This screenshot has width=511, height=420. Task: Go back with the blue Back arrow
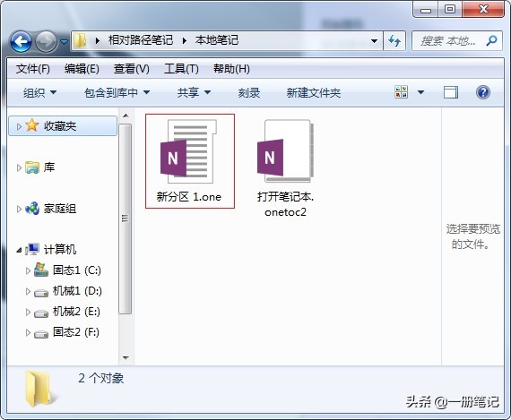[21, 41]
